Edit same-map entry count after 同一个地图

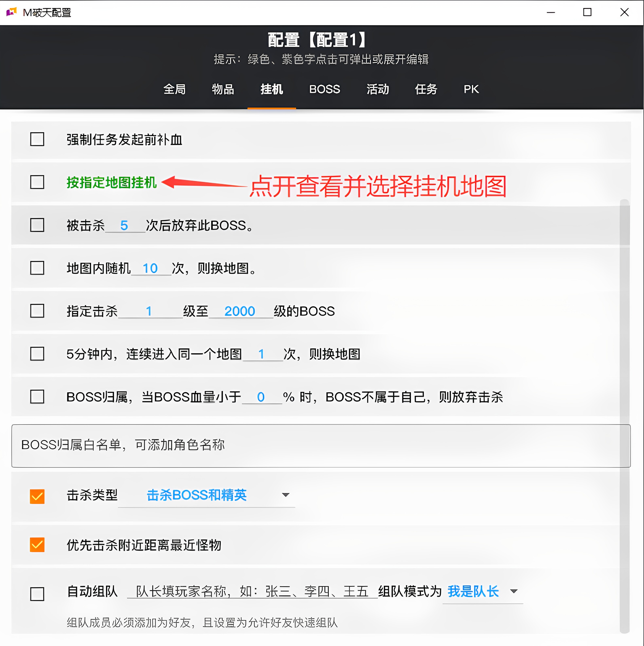263,354
